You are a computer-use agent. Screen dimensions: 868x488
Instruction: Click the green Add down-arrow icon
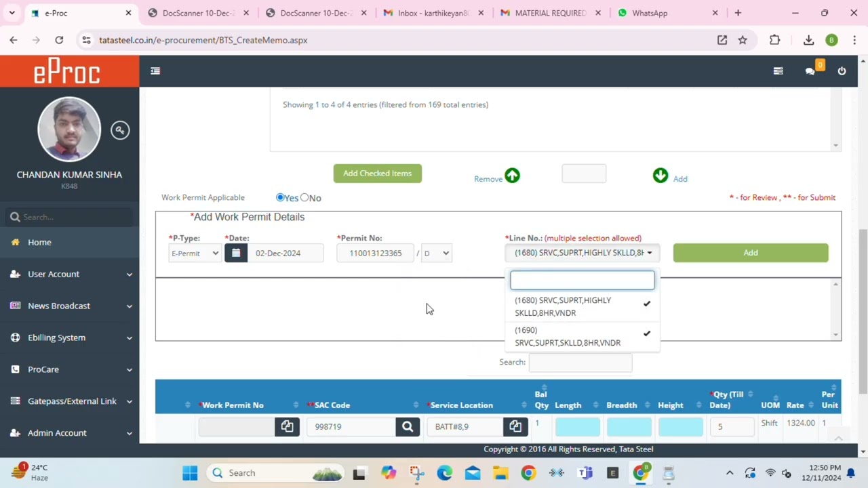[660, 176]
